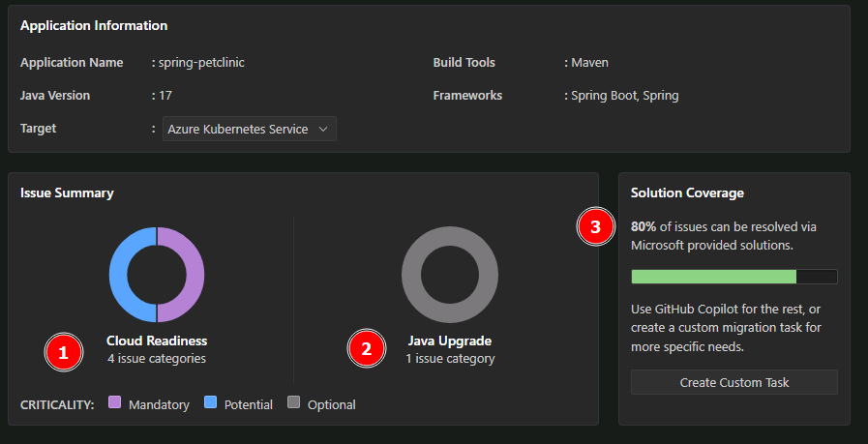Click the '1 issue category' text
The height and width of the screenshot is (444, 868).
point(450,358)
